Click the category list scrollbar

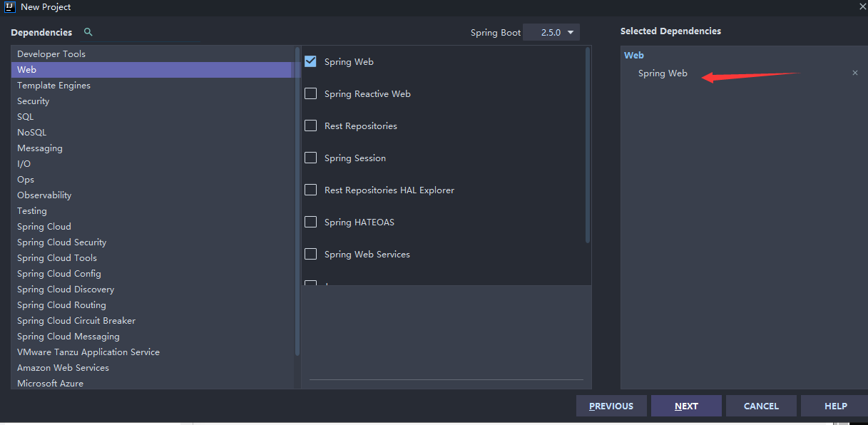point(297,202)
